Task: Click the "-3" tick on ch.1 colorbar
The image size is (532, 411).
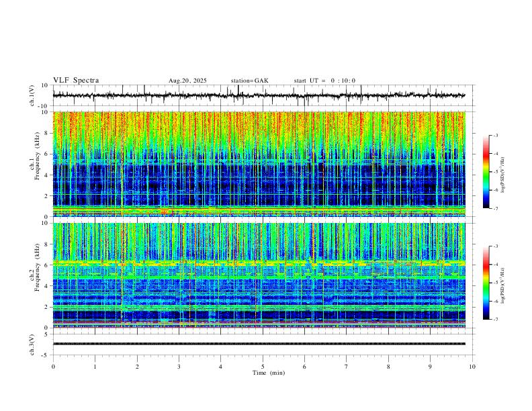Action: click(495, 135)
